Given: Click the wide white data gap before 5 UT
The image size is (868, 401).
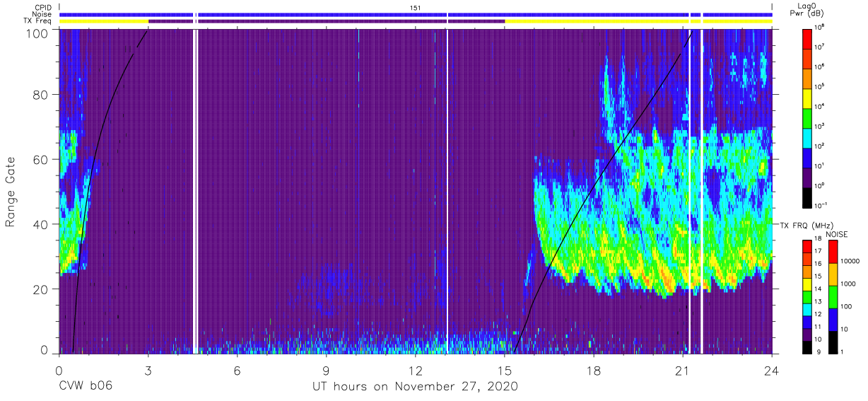Looking at the screenshot, I should (196, 191).
